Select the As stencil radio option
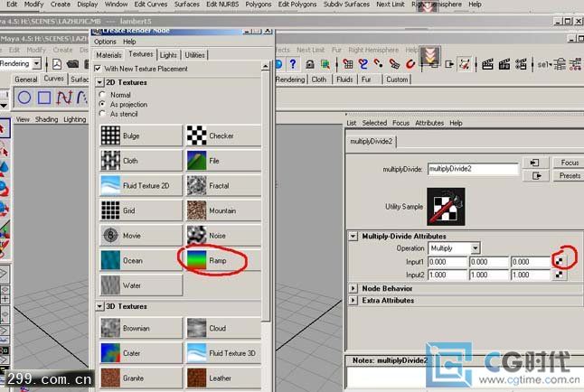Viewport: 584px width, 392px height. [102, 114]
